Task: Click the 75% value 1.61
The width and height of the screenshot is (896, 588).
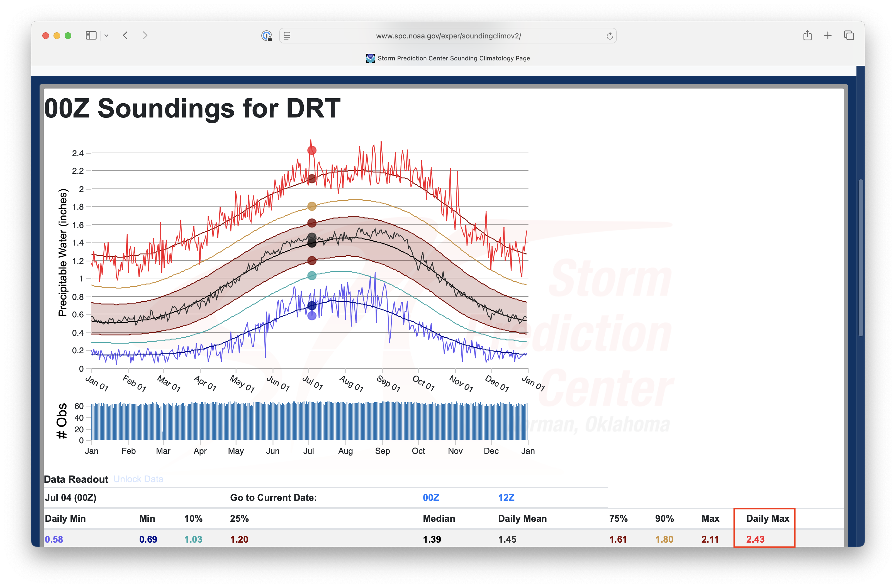Action: pos(618,539)
